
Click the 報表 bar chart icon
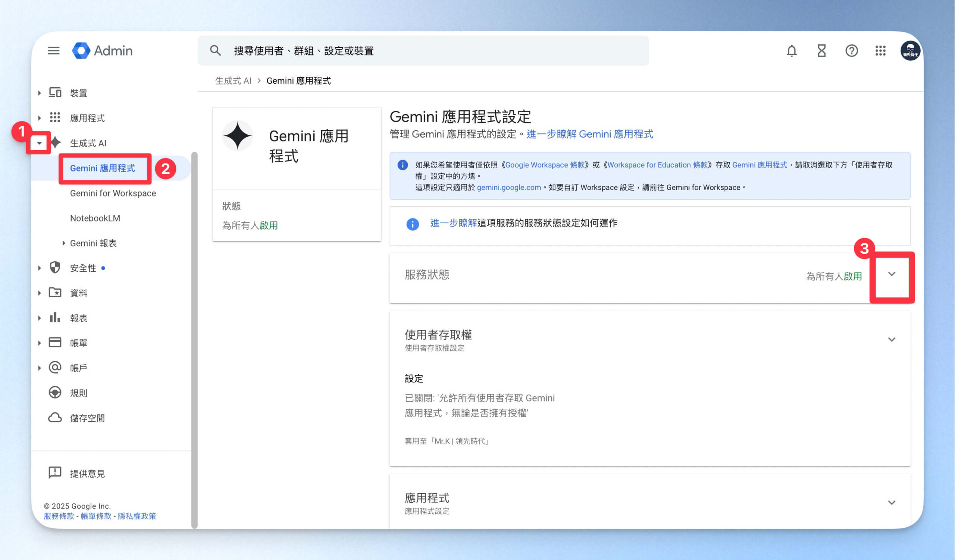coord(55,317)
